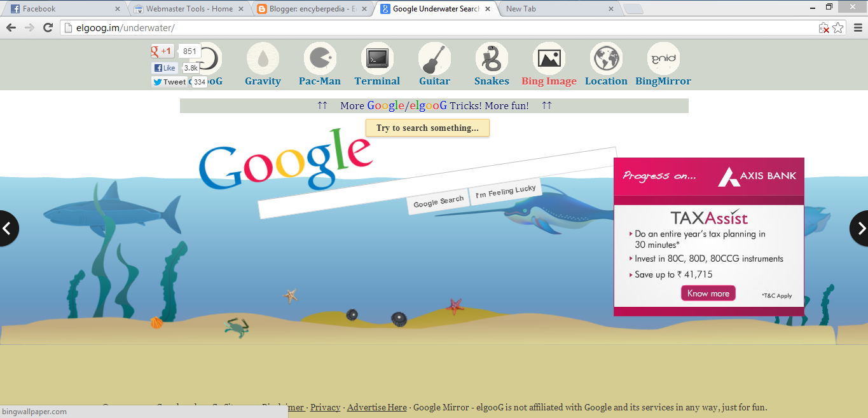Open the Privacy footer link

[325, 407]
